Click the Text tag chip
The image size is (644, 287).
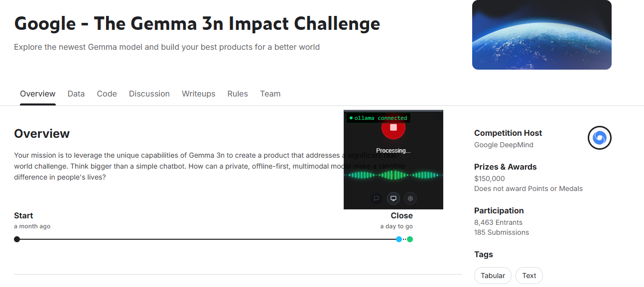tap(529, 276)
